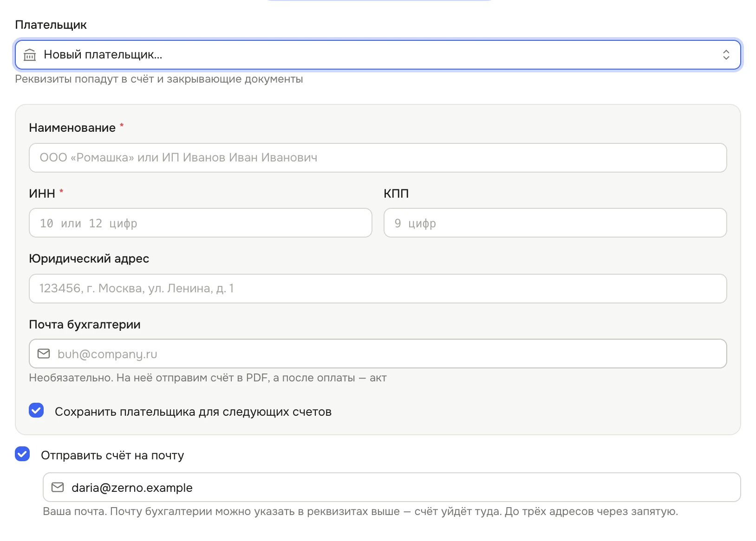Click hint text Реквизиты попадут в счёт
The height and width of the screenshot is (541, 756).
159,79
